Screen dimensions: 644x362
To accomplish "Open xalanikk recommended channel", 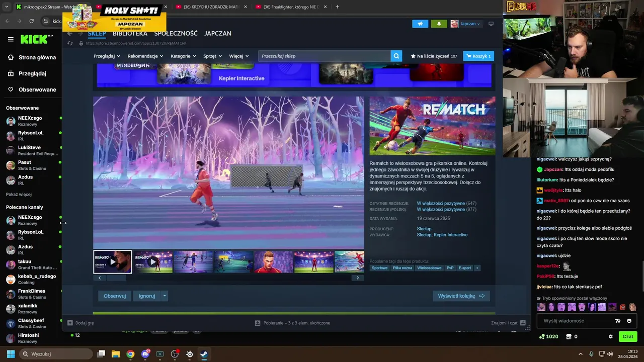I will tap(31, 309).
